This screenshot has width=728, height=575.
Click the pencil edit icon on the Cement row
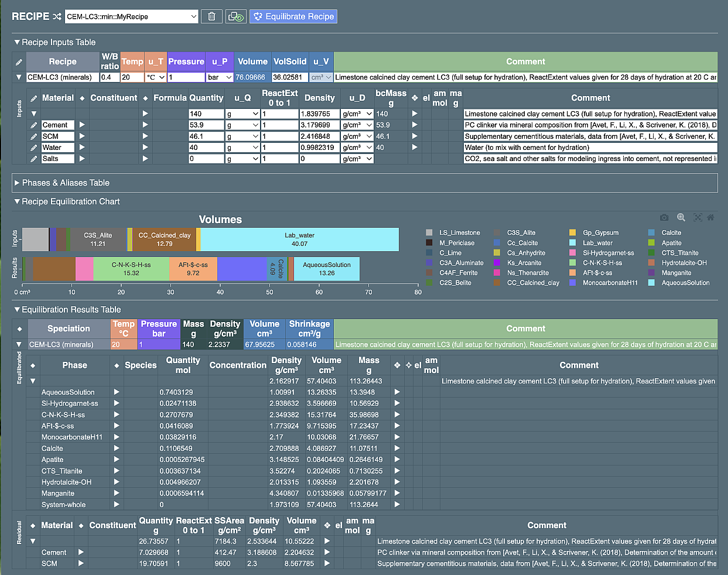33,124
